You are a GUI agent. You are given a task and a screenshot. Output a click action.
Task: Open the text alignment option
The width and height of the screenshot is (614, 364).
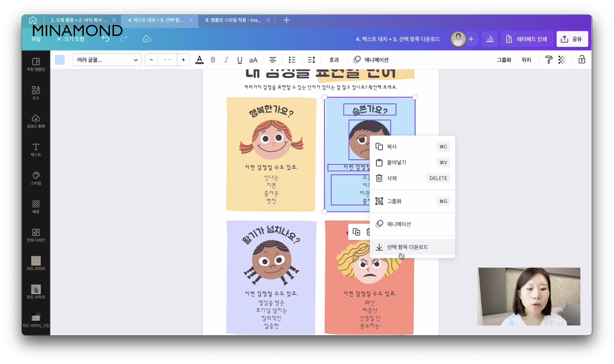click(272, 60)
